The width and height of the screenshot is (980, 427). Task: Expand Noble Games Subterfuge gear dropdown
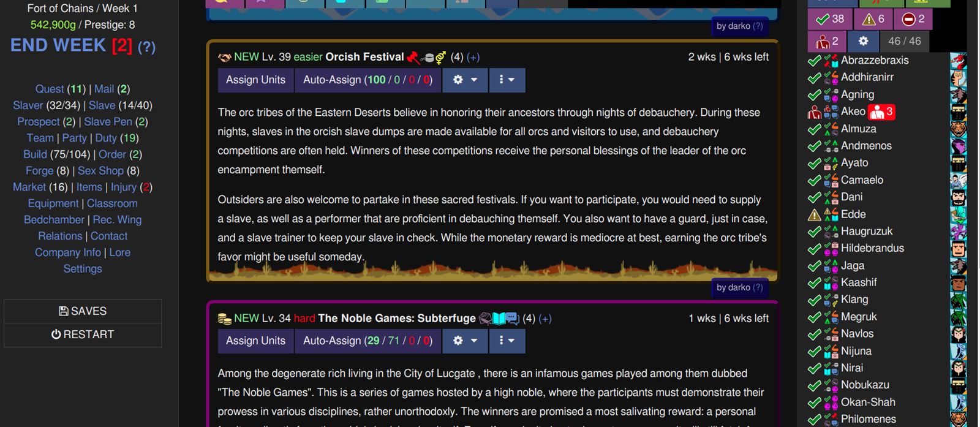coord(465,341)
